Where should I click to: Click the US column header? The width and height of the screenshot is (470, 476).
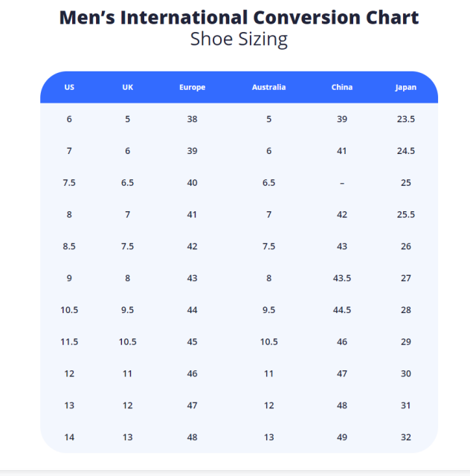pyautogui.click(x=69, y=87)
